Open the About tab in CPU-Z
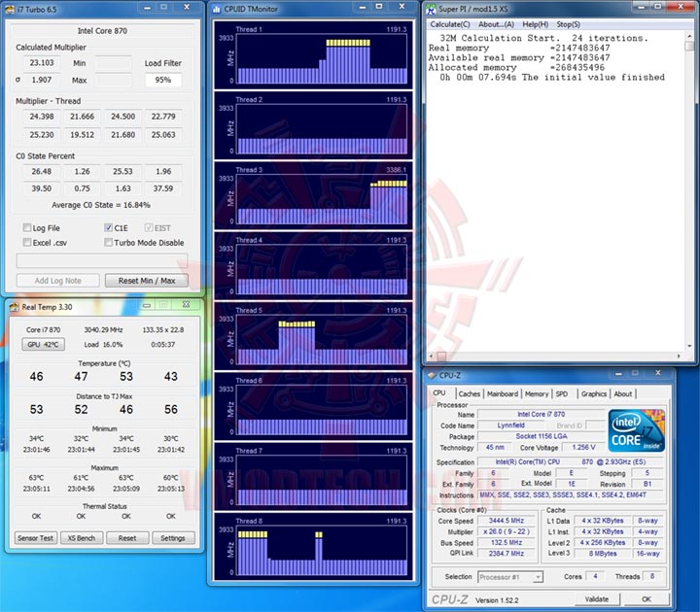The image size is (700, 612). click(623, 393)
